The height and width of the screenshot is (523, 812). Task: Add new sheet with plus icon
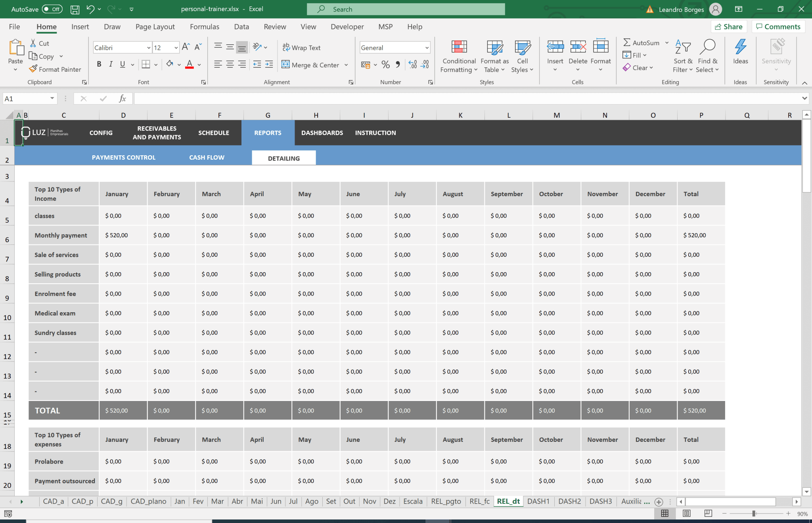659,502
